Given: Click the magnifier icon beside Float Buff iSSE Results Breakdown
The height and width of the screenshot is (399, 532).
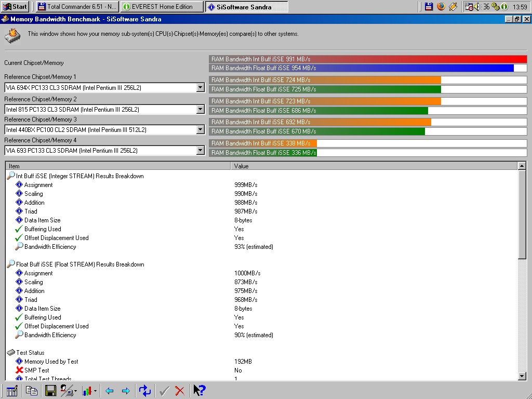Looking at the screenshot, I should point(11,264).
